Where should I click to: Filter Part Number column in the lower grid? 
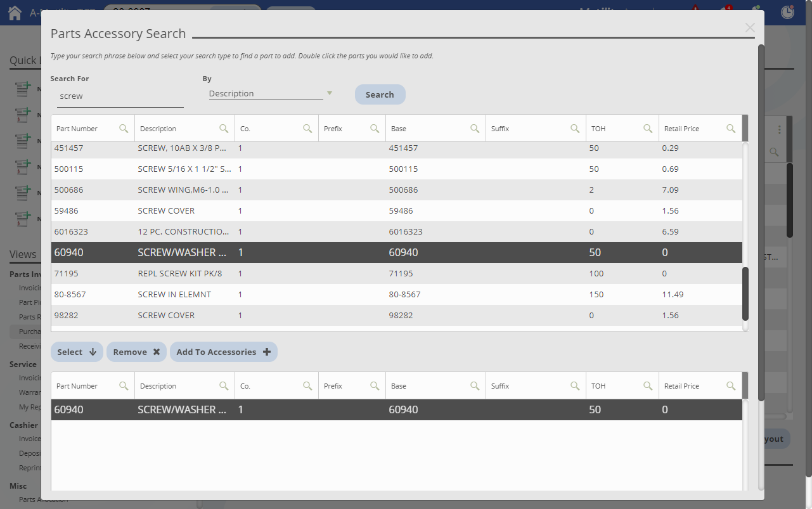pos(124,386)
